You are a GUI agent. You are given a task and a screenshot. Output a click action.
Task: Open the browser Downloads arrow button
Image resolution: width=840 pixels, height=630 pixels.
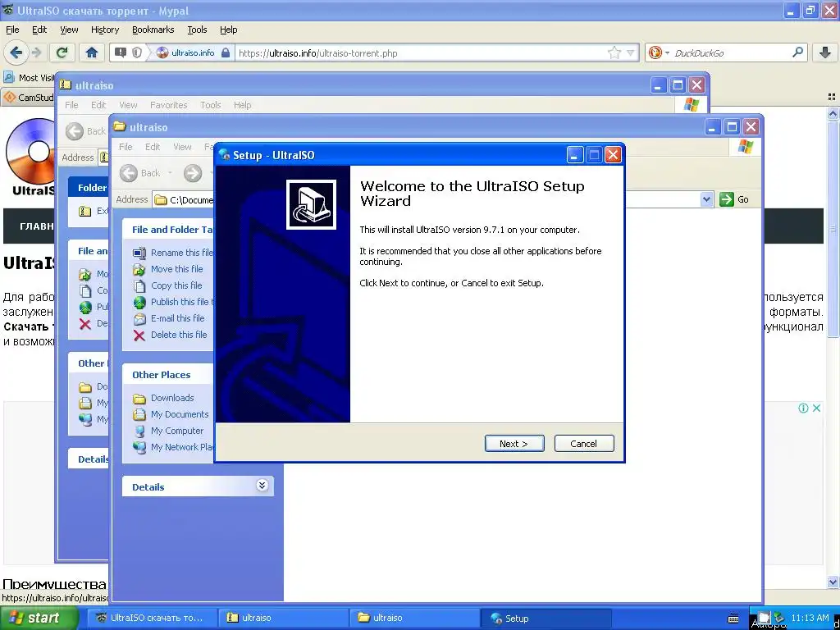click(825, 52)
